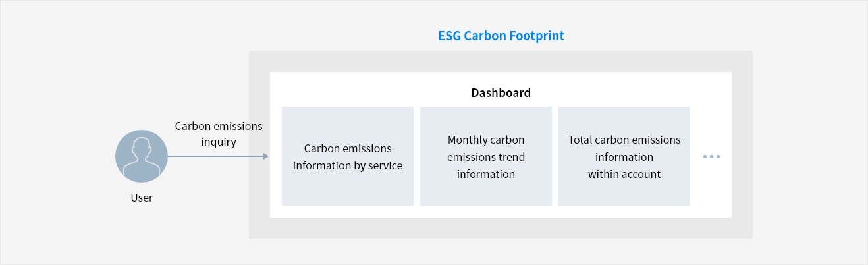Viewport: 868px width, 265px height.
Task: Click the three-dot ellipsis after the cards
Action: (x=711, y=157)
